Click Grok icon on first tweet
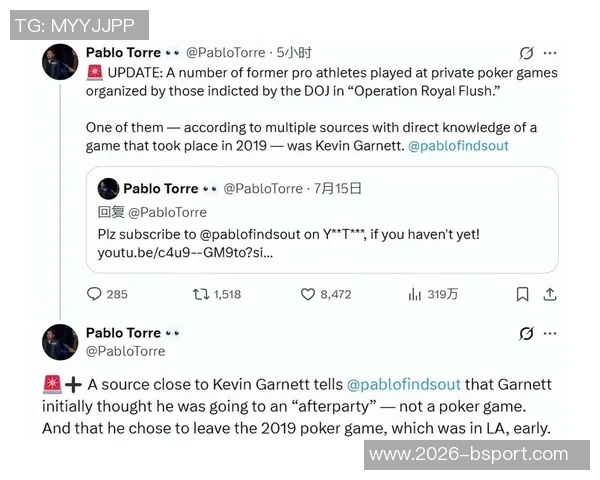This screenshot has width=600, height=480. pyautogui.click(x=526, y=53)
